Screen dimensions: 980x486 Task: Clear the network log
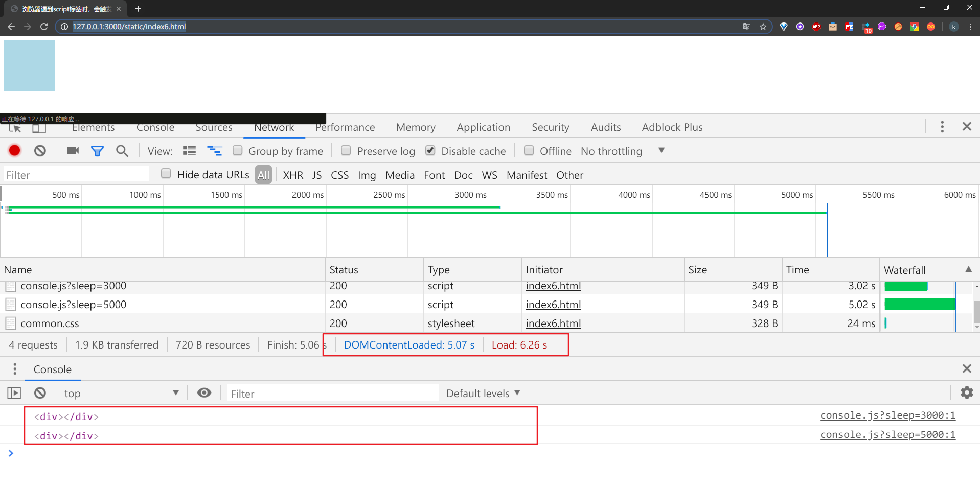click(40, 150)
